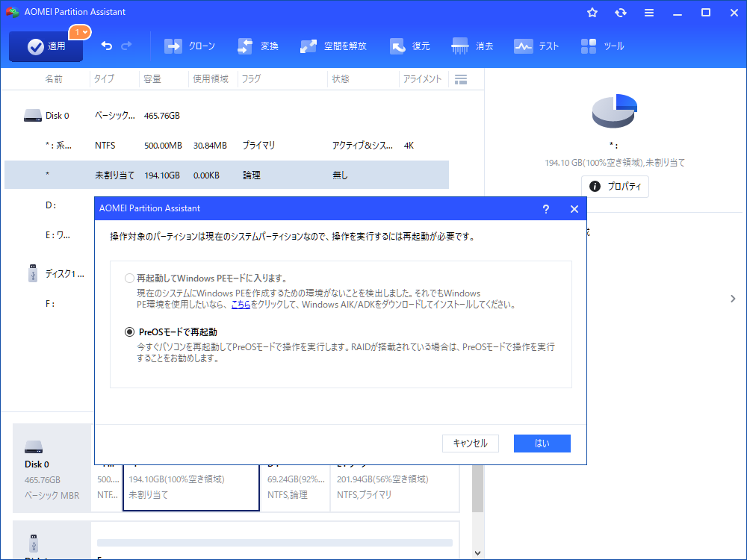Select the ディスク1 USB disk row
Viewport: 747px width, 560px height.
(51, 274)
